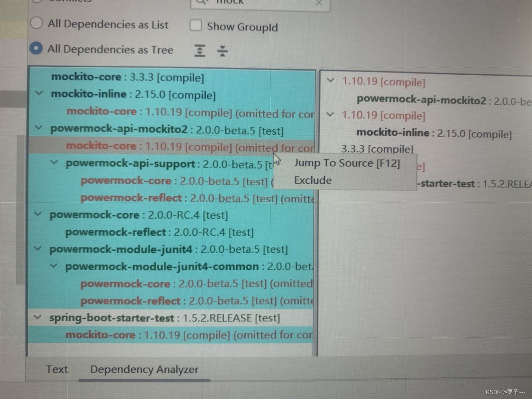Click the Collapse All tree icon
Screen dimensions: 532x399
[222, 51]
